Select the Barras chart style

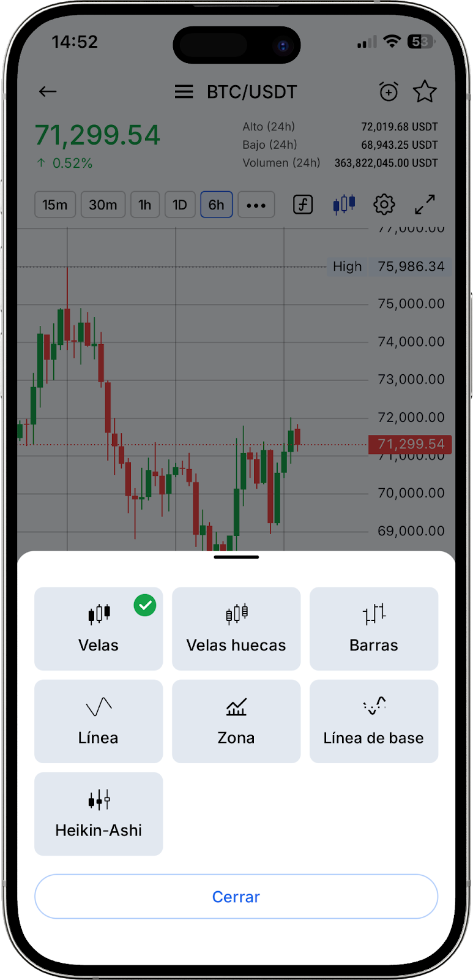[374, 628]
